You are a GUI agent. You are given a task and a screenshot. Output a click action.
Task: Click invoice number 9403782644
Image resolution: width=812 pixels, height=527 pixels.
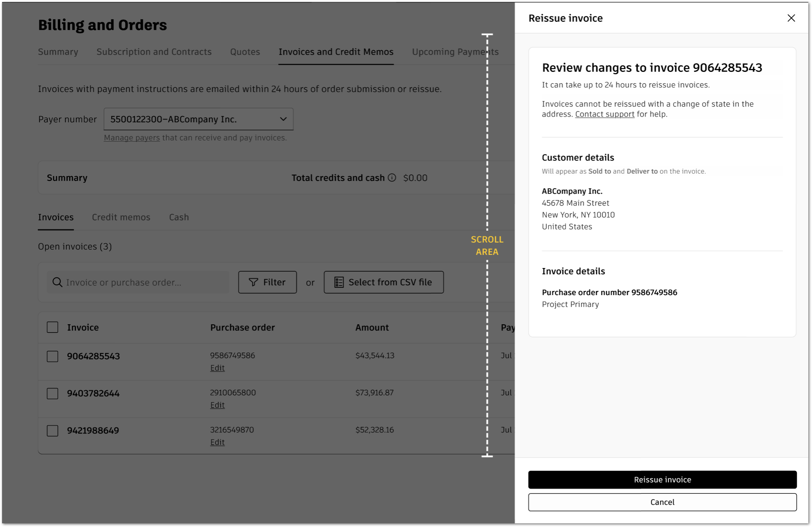pos(93,394)
